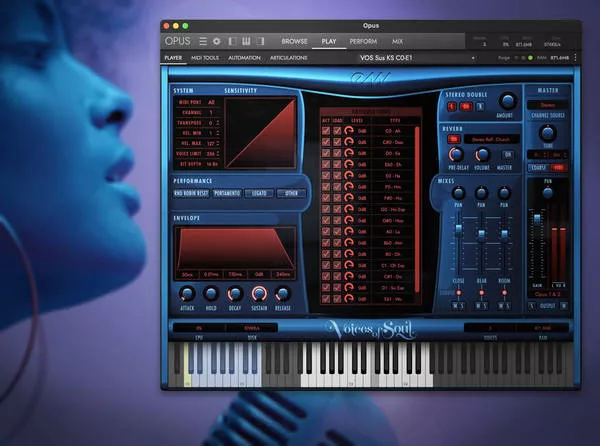Screen dimensions: 600x446
Task: Open Master Channel Source Stereo dropdown
Action: point(548,105)
